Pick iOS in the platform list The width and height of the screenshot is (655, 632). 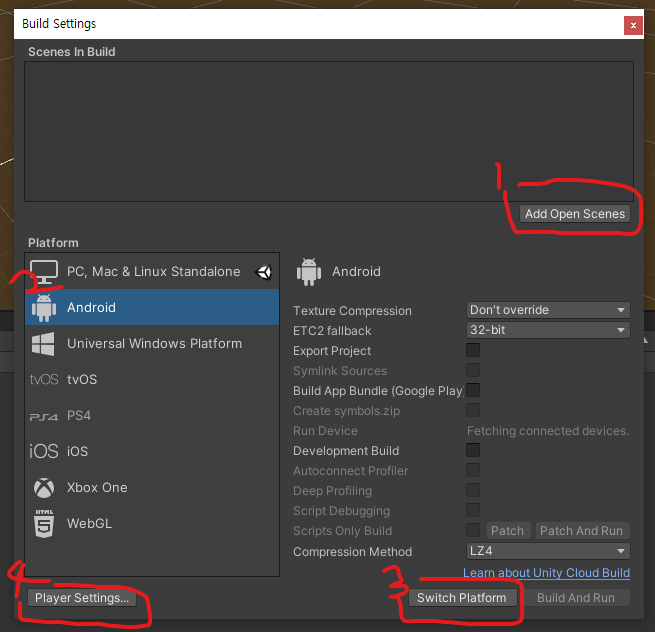pos(152,452)
